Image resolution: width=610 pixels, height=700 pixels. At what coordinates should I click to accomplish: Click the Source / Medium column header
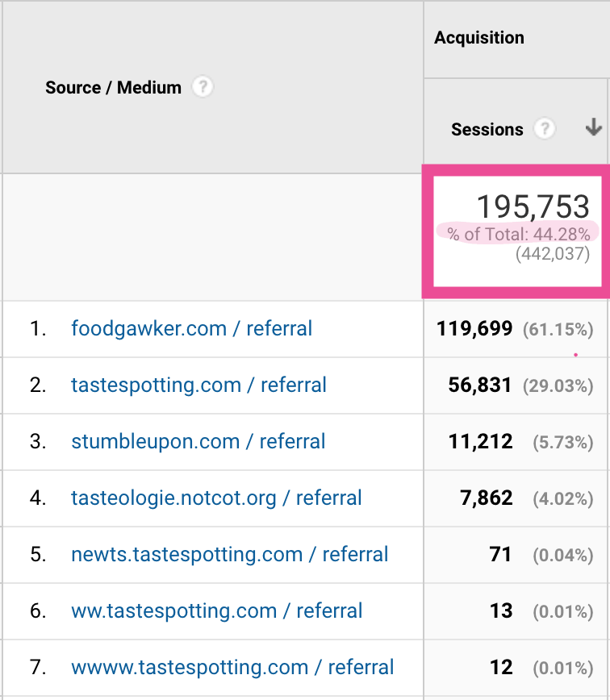click(x=113, y=87)
